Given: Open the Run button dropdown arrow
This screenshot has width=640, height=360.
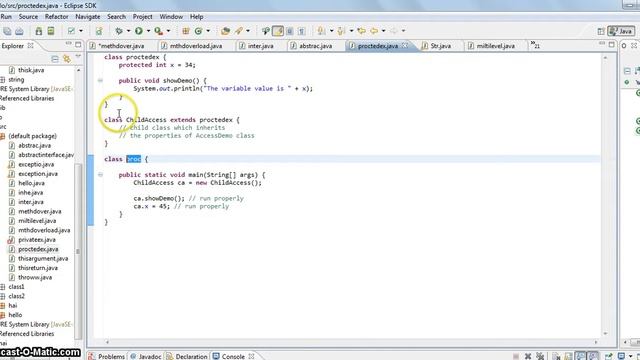Looking at the screenshot, I should [x=148, y=31].
